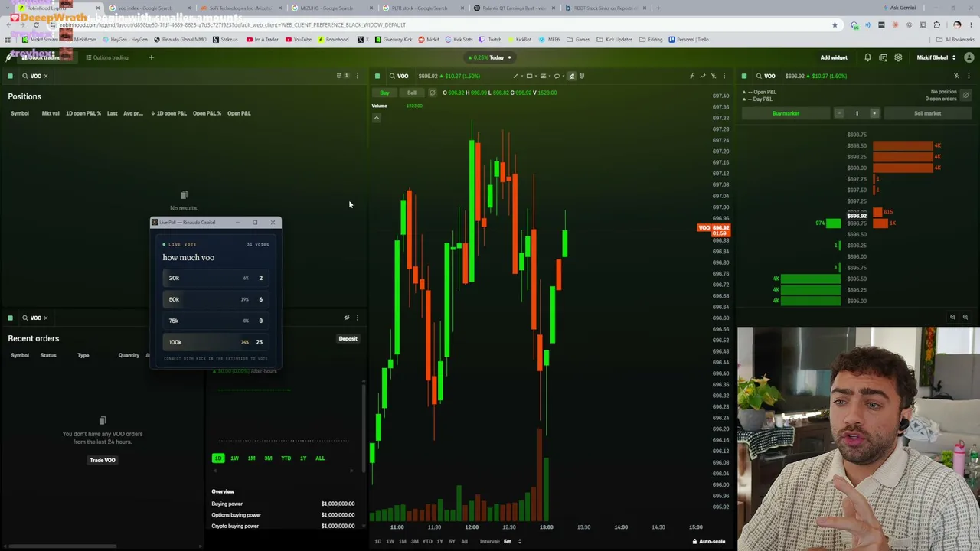Open the order ladder three-dot menu
The height and width of the screenshot is (551, 980).
coord(969,76)
